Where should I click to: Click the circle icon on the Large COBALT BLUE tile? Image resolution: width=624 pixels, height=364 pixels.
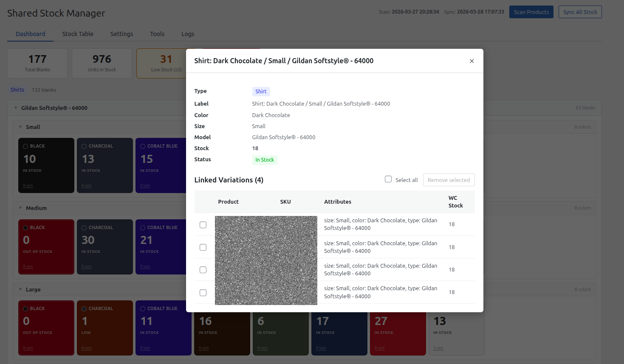point(143,308)
